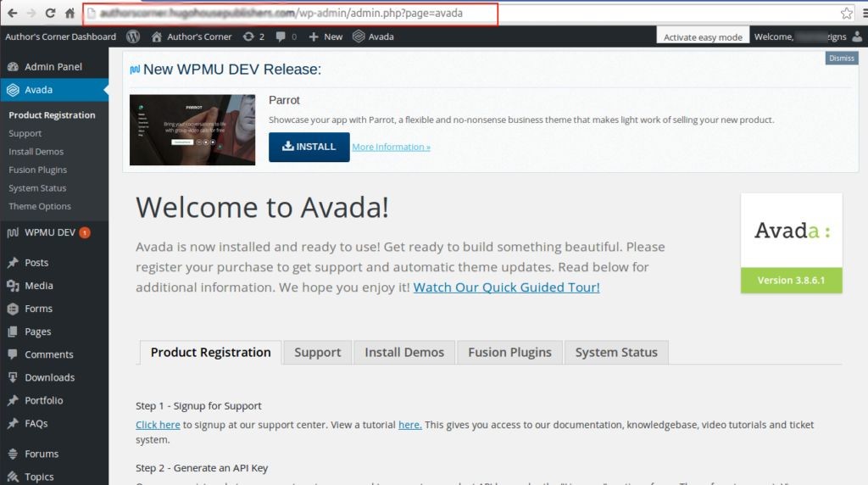Viewport: 868px width, 485px height.
Task: Click the INSTALL button for Parrot
Action: [x=309, y=147]
